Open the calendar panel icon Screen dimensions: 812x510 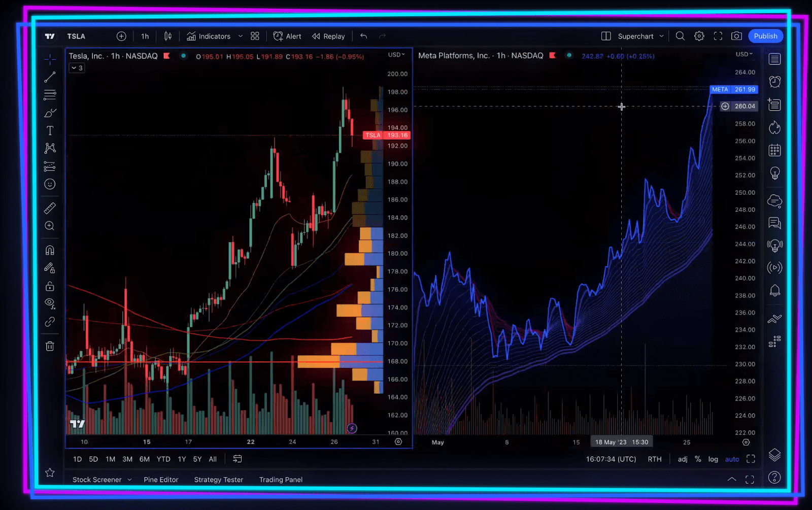click(774, 150)
